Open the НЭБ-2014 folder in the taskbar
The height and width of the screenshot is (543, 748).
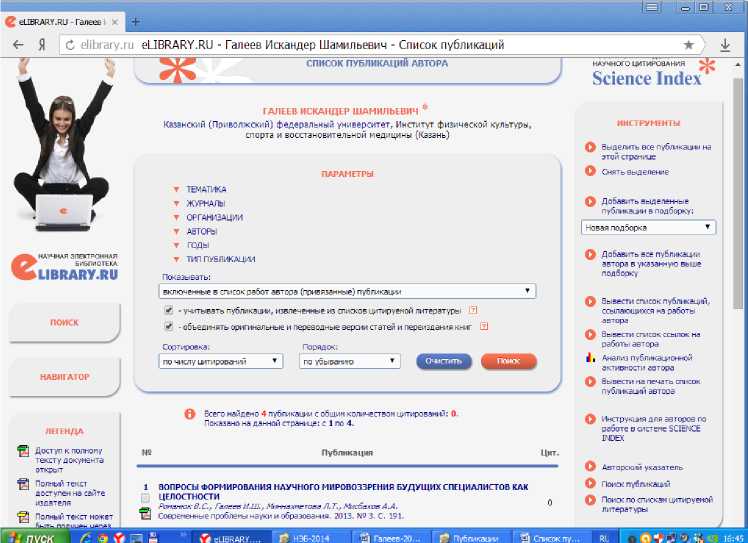(x=310, y=538)
